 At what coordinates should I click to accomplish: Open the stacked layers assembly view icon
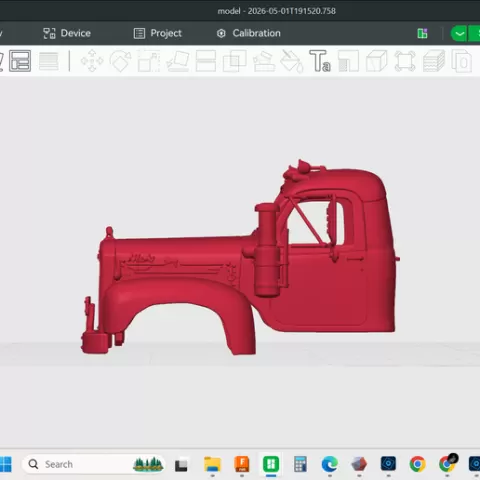tap(434, 61)
